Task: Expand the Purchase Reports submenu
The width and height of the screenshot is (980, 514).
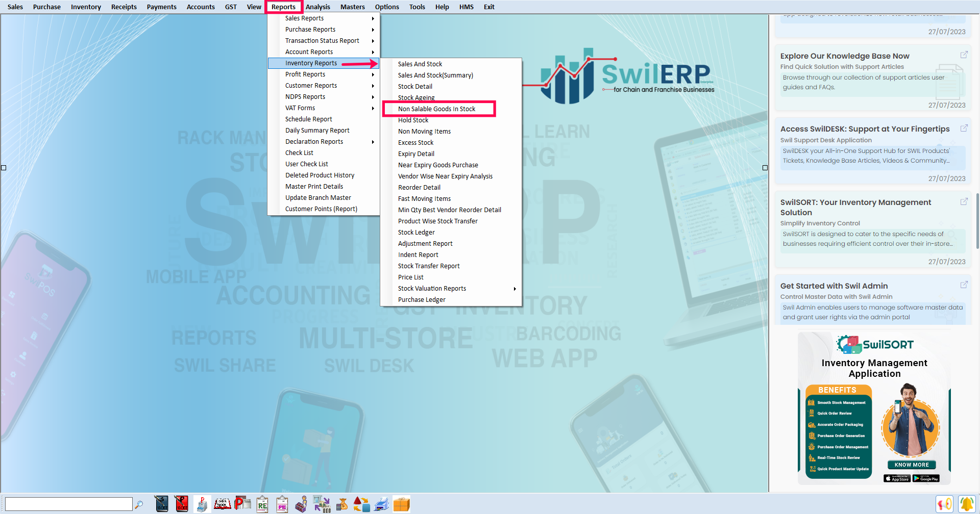Action: (x=324, y=30)
